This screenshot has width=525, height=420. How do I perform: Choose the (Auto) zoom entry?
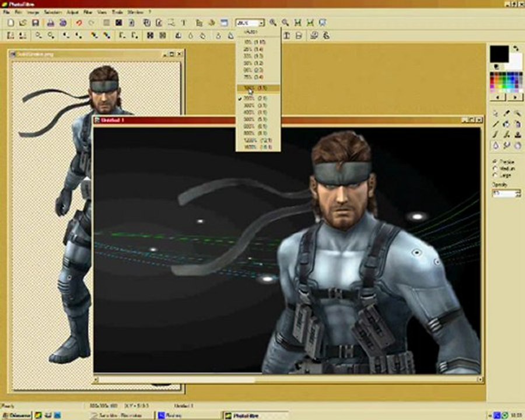[x=258, y=32]
